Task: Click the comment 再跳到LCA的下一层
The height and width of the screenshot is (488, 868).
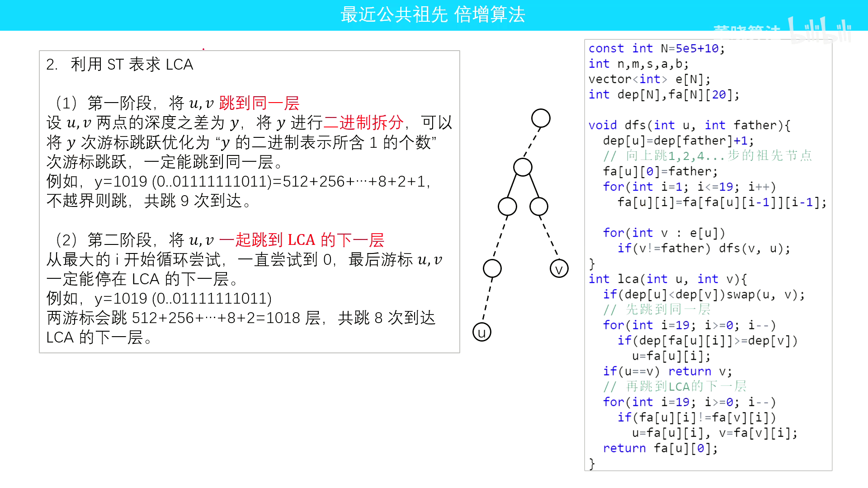Action: pyautogui.click(x=676, y=386)
